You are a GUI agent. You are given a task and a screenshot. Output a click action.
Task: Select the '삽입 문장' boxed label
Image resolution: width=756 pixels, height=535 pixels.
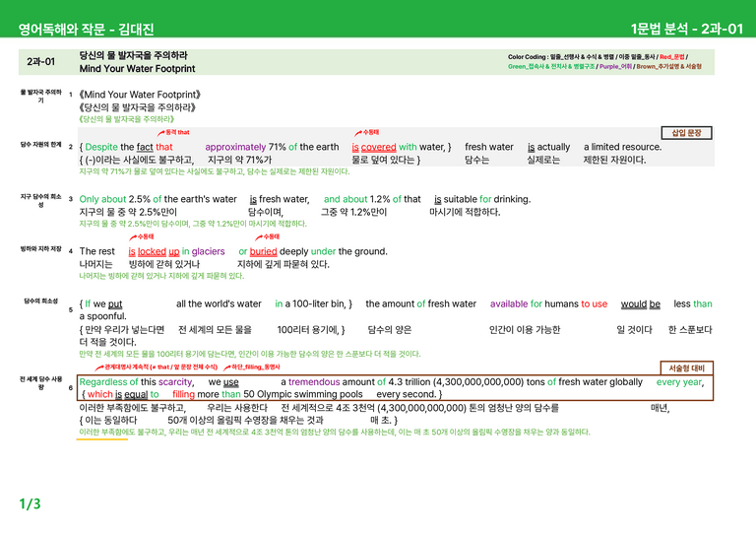686,133
